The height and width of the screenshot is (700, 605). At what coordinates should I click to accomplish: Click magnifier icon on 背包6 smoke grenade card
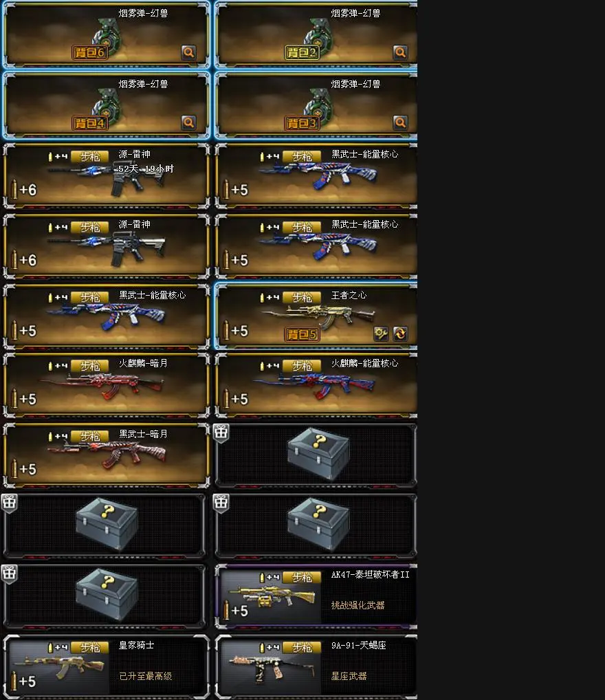point(189,52)
